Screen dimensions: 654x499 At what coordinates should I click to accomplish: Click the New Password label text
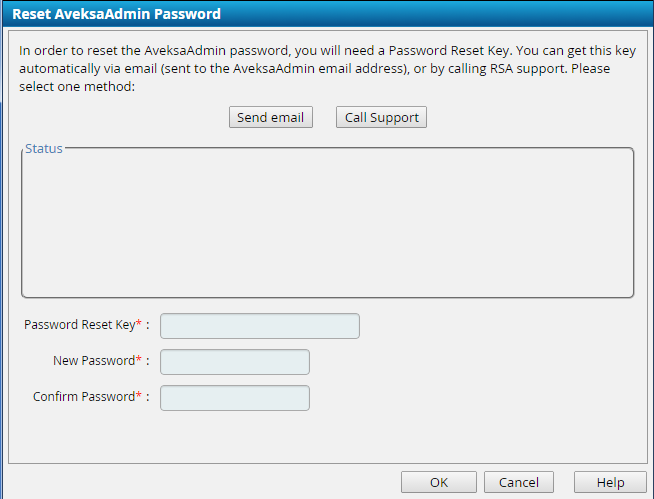pyautogui.click(x=93, y=360)
